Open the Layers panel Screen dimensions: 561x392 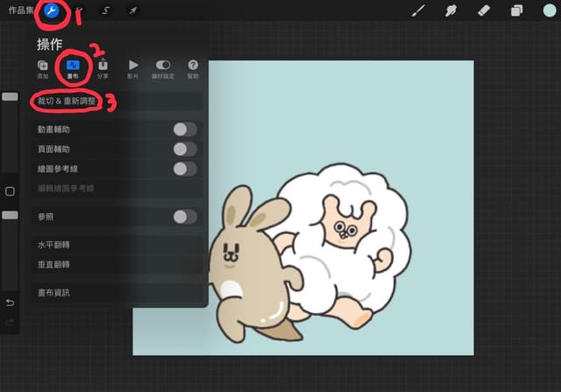click(515, 11)
